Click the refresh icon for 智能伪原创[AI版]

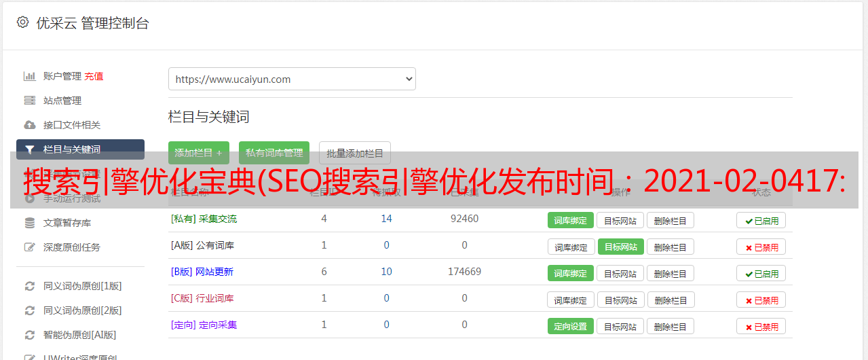click(x=30, y=335)
